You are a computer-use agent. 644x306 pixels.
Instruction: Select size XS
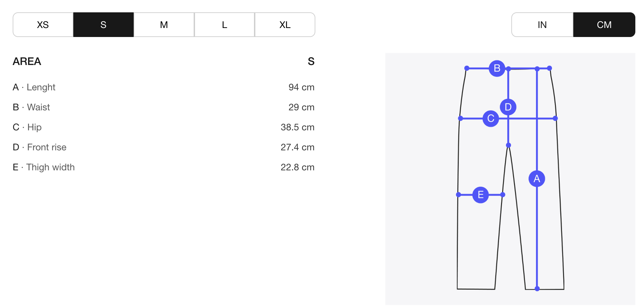(43, 25)
